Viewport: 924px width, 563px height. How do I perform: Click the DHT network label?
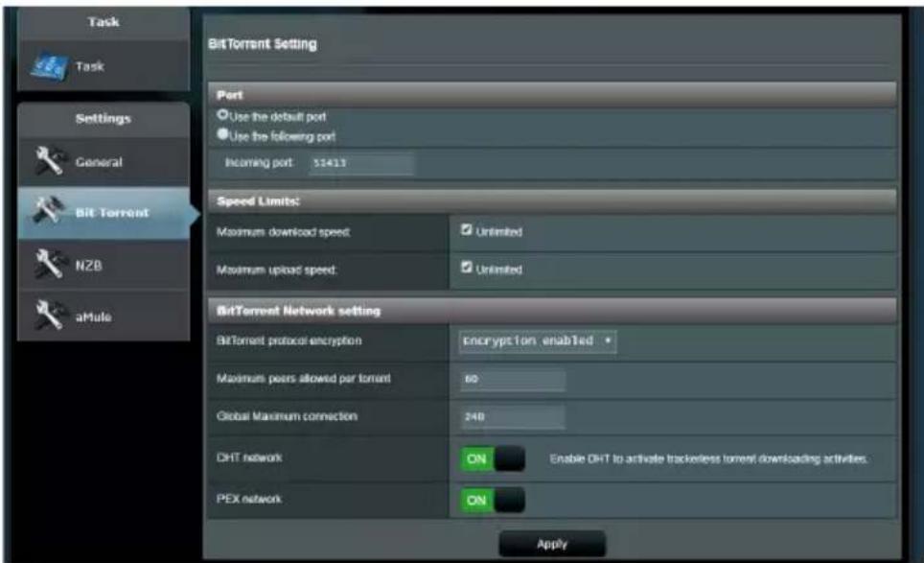click(249, 457)
